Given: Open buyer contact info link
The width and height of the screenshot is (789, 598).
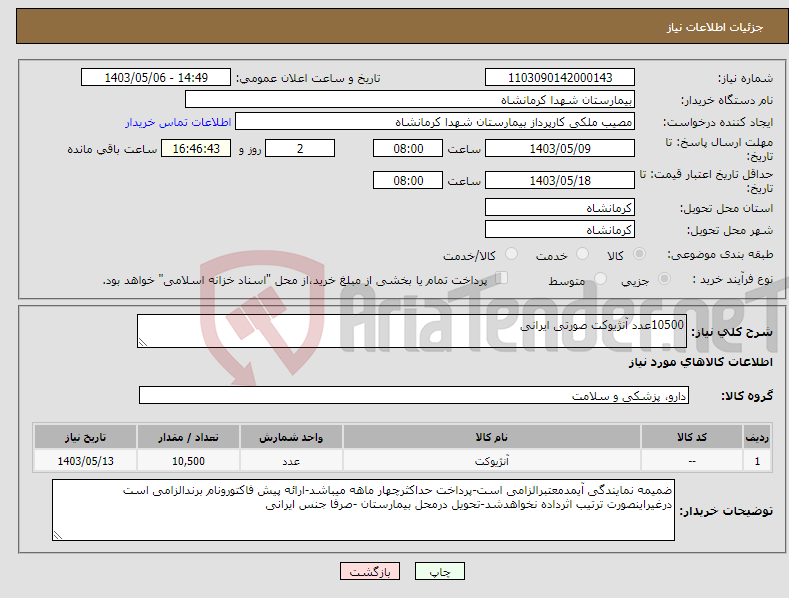Looking at the screenshot, I should (178, 122).
